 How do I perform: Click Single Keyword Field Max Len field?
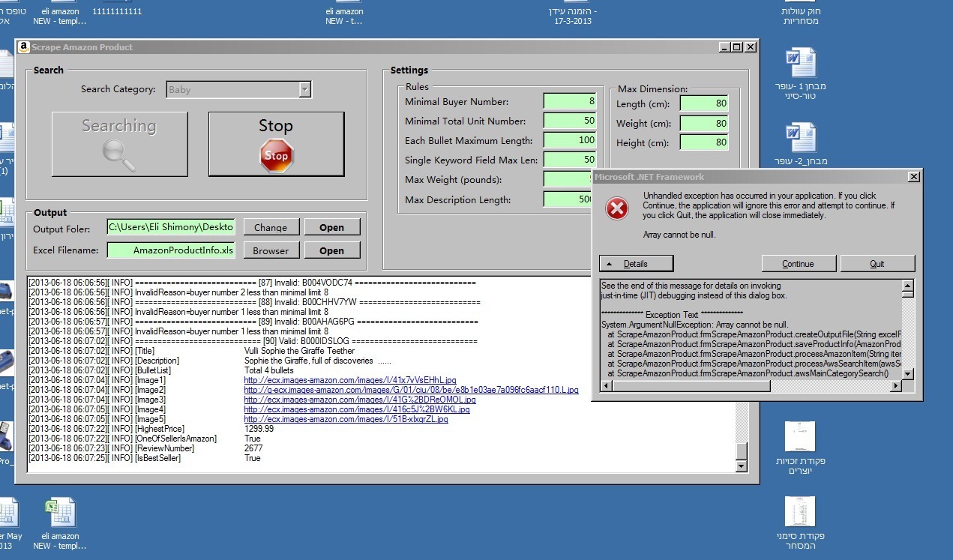(570, 160)
